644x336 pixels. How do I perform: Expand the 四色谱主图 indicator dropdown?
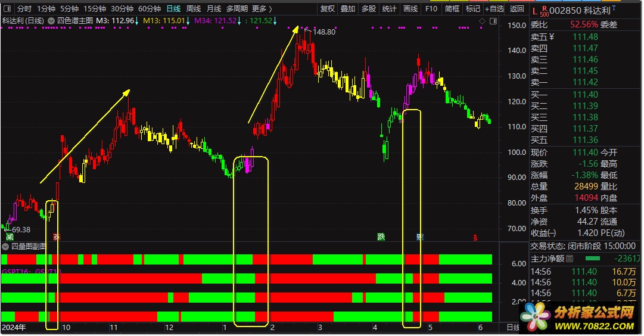pos(51,20)
